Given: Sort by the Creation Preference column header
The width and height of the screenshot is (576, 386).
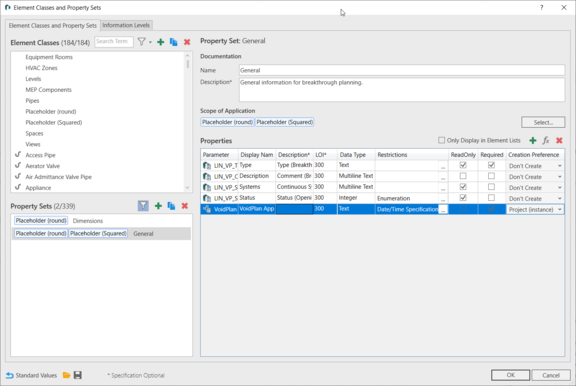Looking at the screenshot, I should (x=535, y=155).
